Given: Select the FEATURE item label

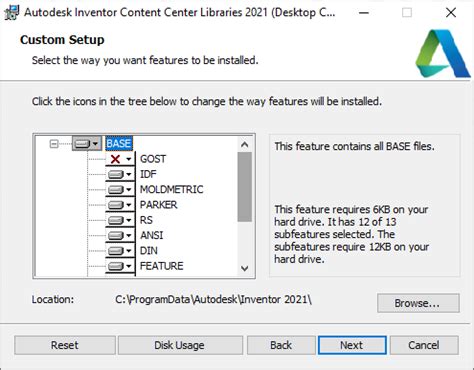Looking at the screenshot, I should (x=161, y=266).
